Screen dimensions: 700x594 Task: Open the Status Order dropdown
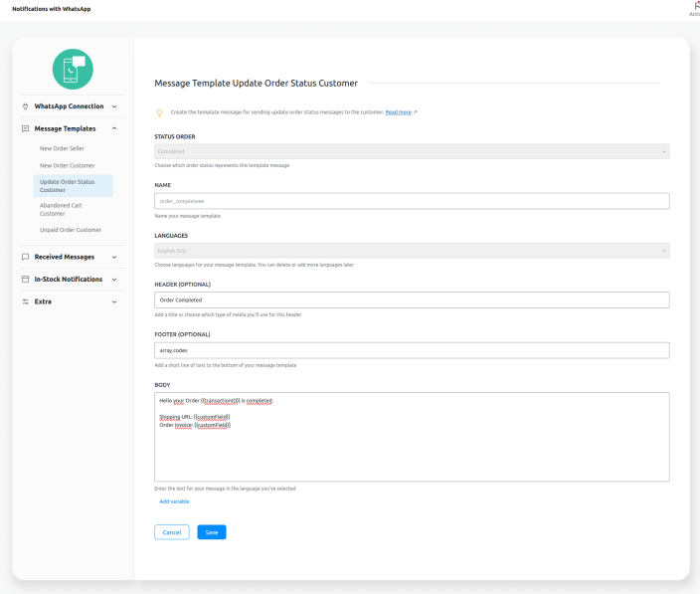point(412,151)
